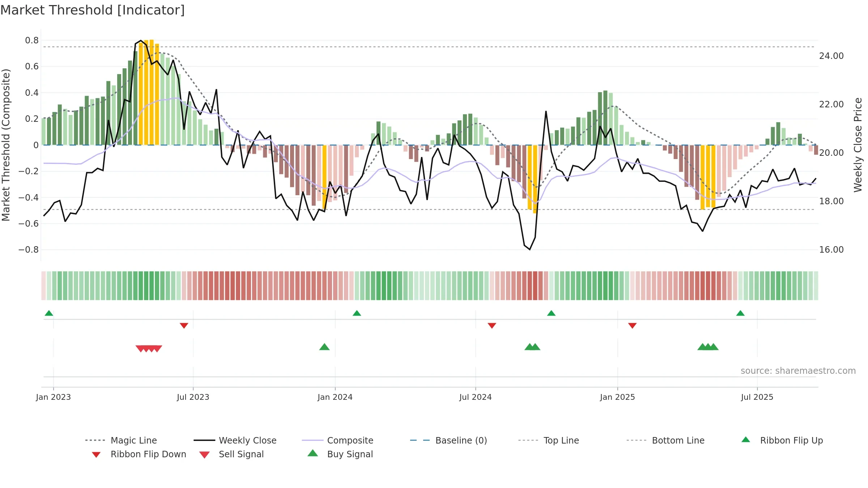Click the ribbon flip down marker after Jul 2024
Screen dimensions: 868x488
tap(492, 326)
